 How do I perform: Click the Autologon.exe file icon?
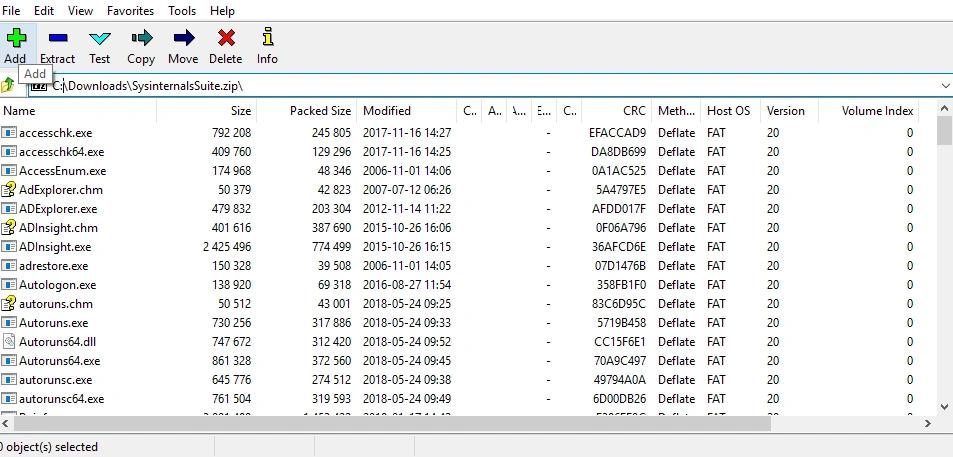(9, 284)
